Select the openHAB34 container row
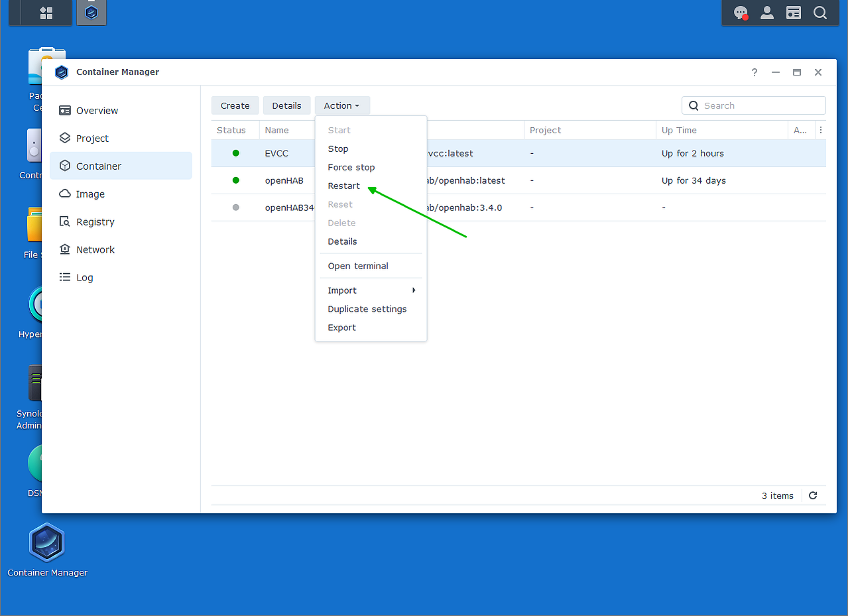Image resolution: width=848 pixels, height=616 pixels. (x=518, y=208)
